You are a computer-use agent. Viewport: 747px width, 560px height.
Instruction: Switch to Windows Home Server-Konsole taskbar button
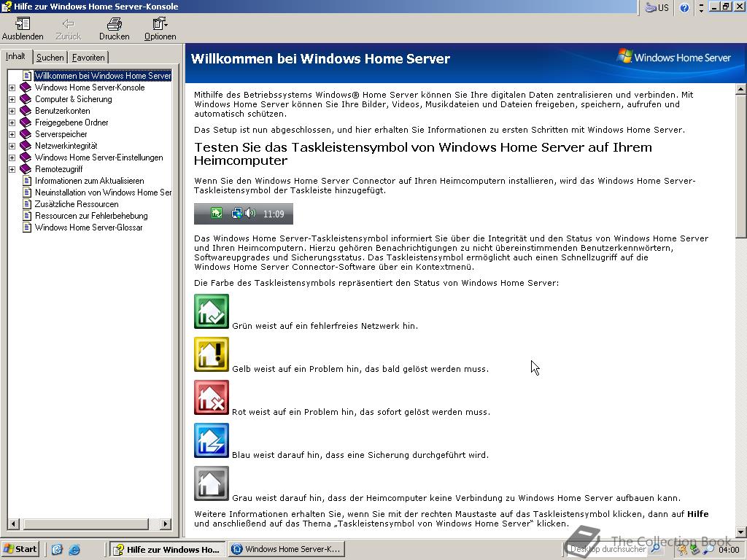click(x=286, y=549)
